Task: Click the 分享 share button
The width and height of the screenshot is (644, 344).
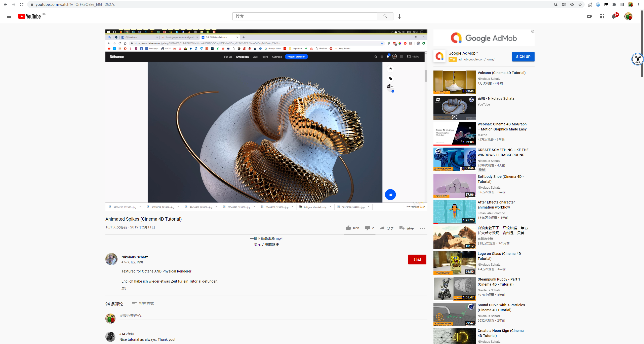Action: [387, 228]
